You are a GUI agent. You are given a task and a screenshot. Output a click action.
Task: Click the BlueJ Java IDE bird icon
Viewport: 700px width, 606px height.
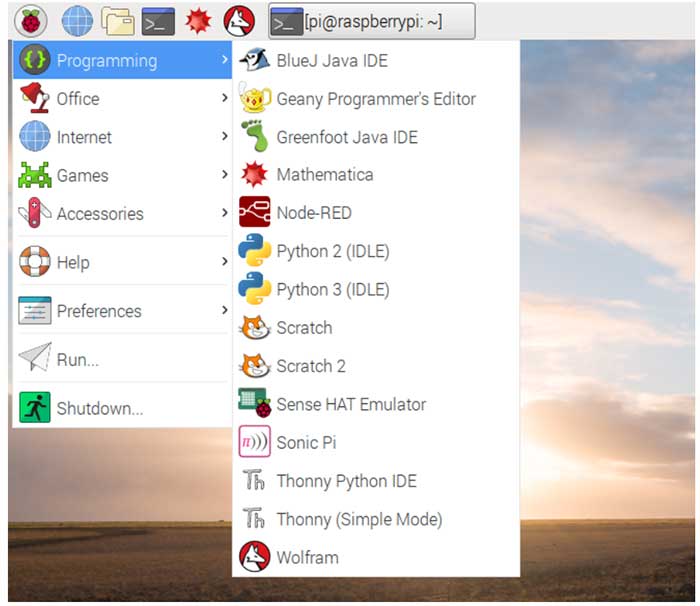255,60
